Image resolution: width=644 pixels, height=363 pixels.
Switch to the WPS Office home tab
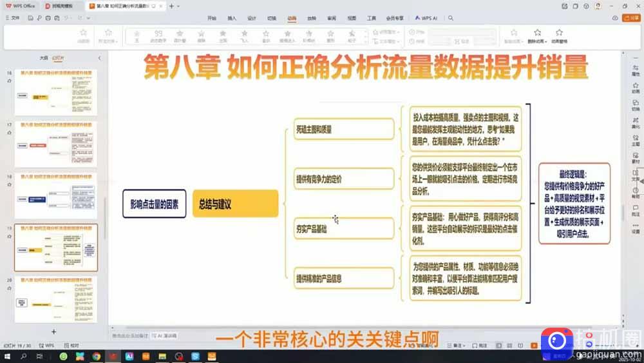tap(21, 6)
